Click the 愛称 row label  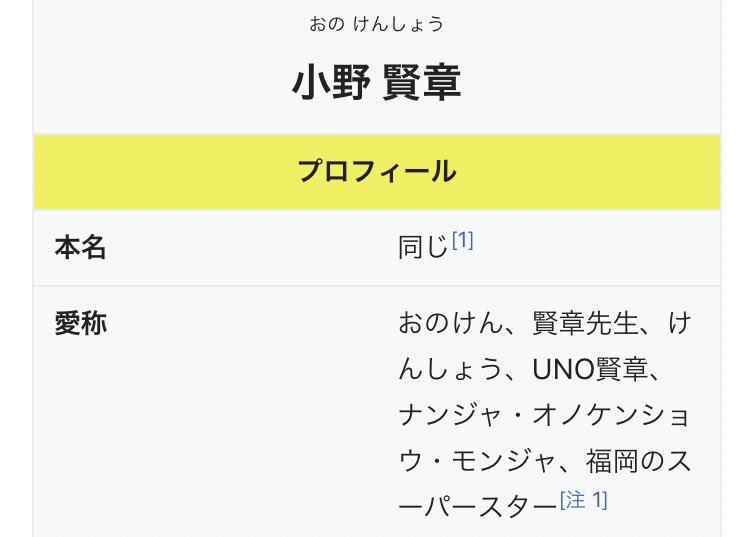coord(81,323)
